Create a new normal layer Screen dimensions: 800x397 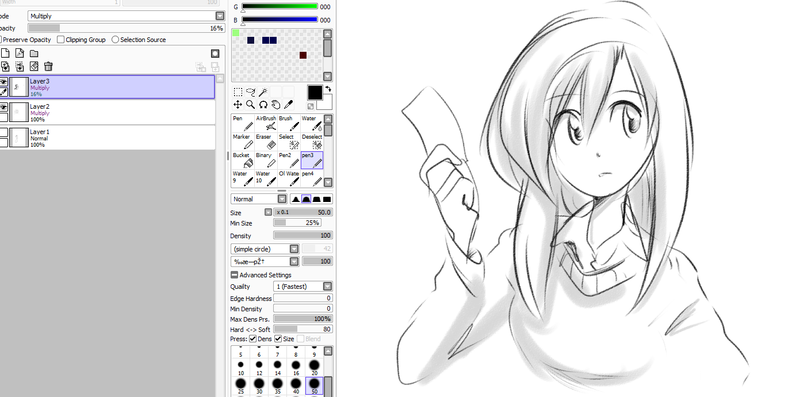tap(5, 54)
